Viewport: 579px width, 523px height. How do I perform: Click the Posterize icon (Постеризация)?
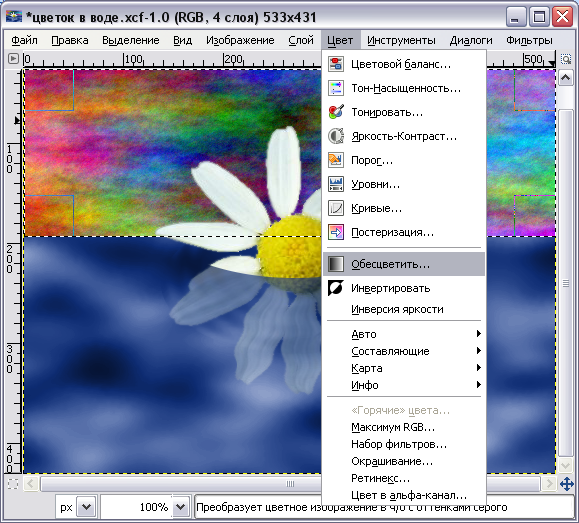(336, 232)
